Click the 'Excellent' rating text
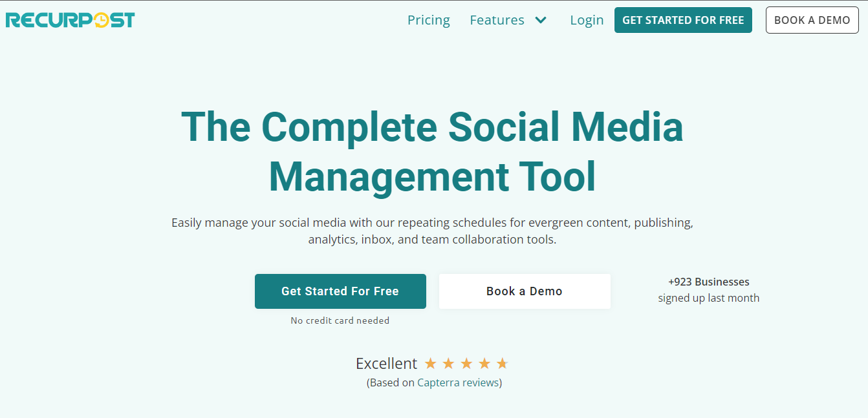The height and width of the screenshot is (418, 868). pos(387,363)
